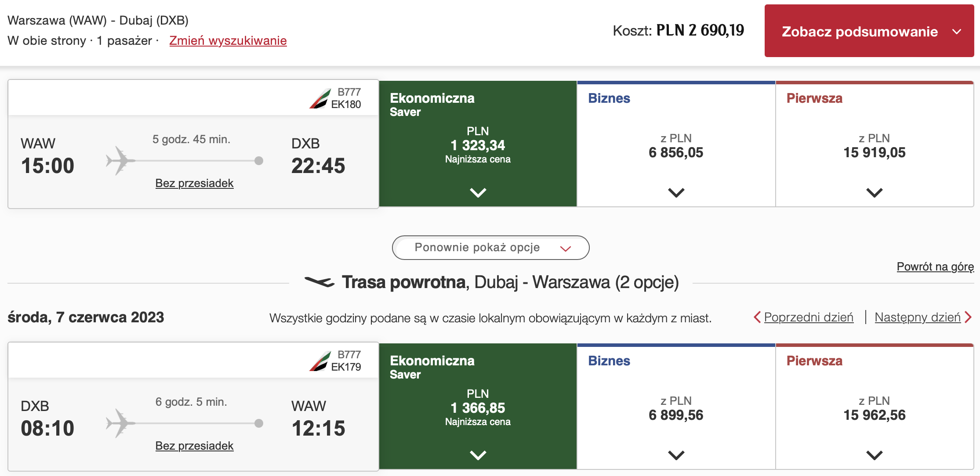Click right arrow beside Następny dzień
Viewport: 980px width, 476px height.
tap(968, 317)
